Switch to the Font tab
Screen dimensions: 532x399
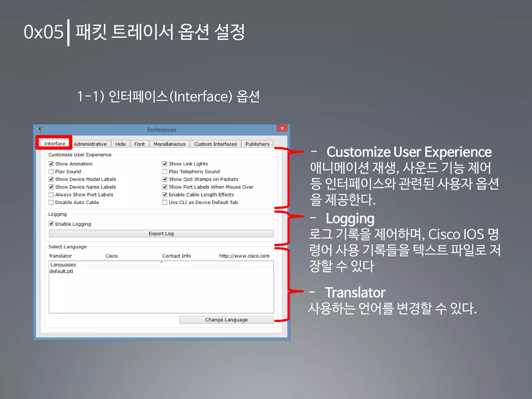click(x=139, y=144)
